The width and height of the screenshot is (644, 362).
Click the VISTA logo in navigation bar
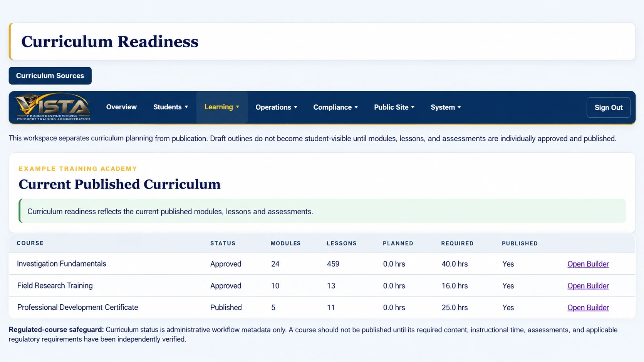[x=53, y=107]
